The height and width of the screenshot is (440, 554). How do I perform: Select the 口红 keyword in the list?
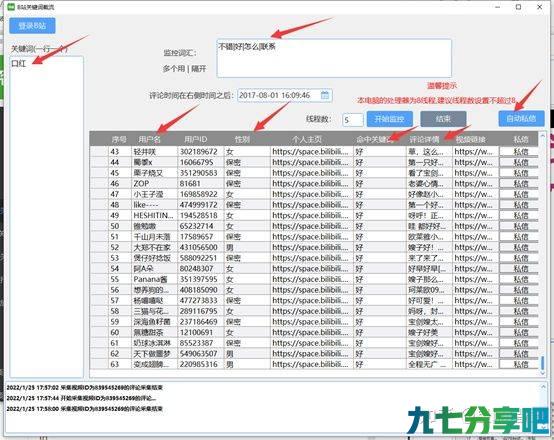[x=19, y=64]
